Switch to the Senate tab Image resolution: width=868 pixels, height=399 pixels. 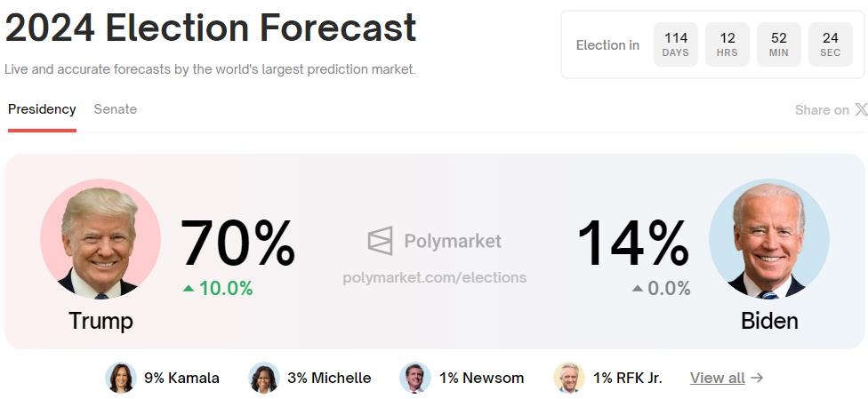[x=116, y=109]
